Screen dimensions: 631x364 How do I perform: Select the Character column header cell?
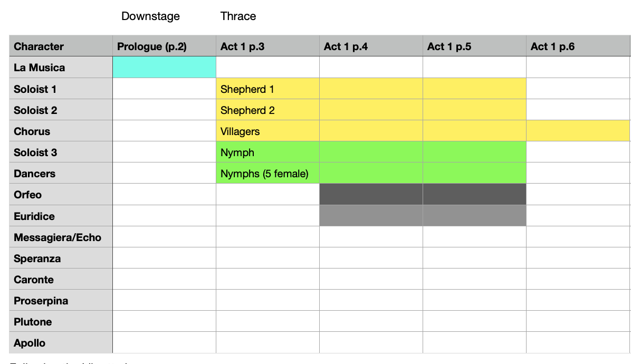point(61,46)
